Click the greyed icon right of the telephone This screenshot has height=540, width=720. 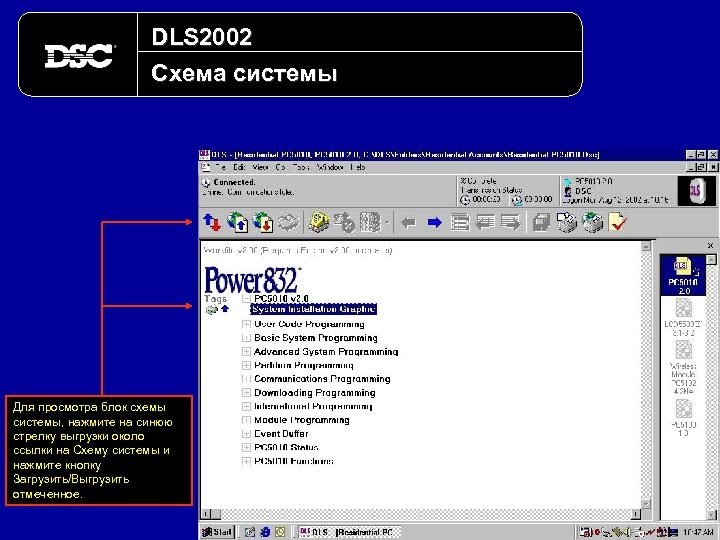(344, 223)
